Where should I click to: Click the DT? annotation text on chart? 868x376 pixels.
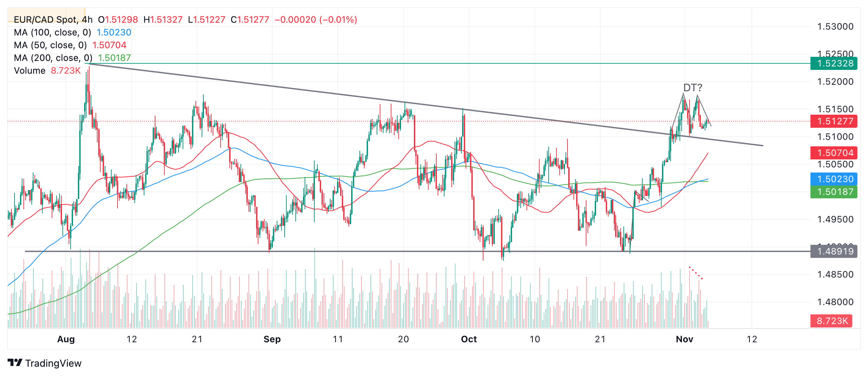pyautogui.click(x=693, y=88)
